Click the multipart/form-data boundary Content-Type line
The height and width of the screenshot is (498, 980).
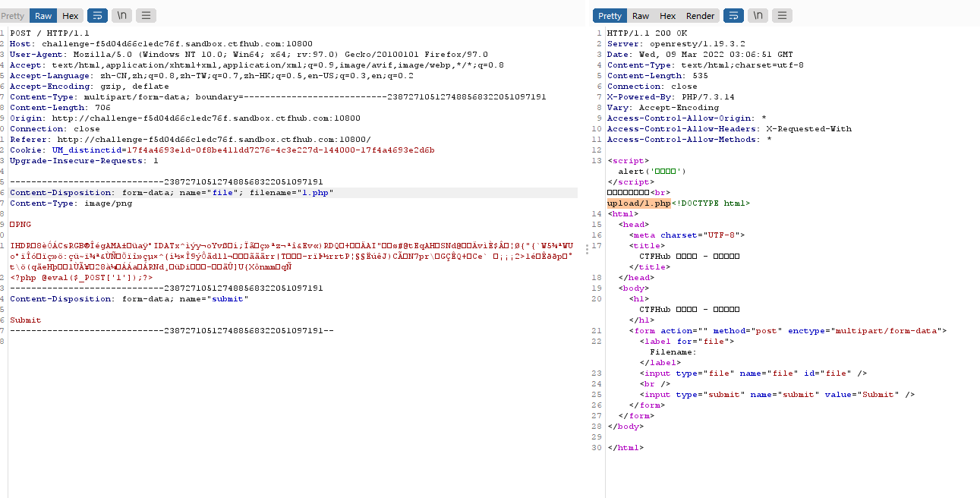click(x=278, y=97)
